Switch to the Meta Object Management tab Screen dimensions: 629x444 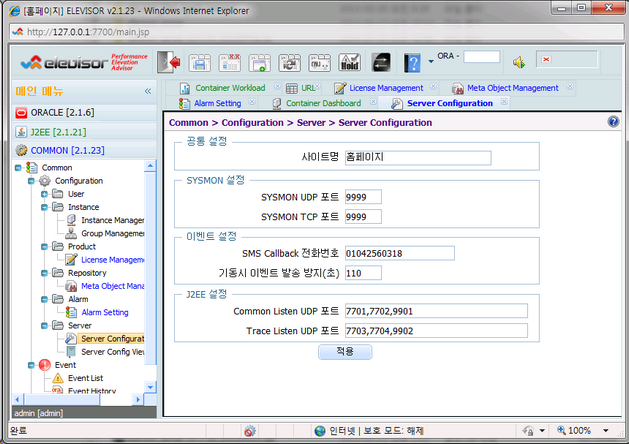pos(513,88)
